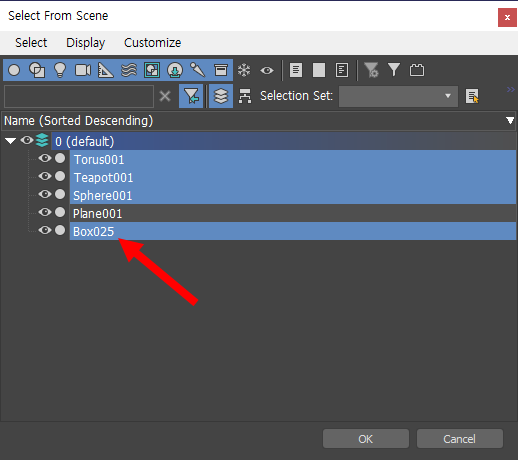Toggle Display Containers filter icon
The height and width of the screenshot is (460, 518).
tap(221, 70)
